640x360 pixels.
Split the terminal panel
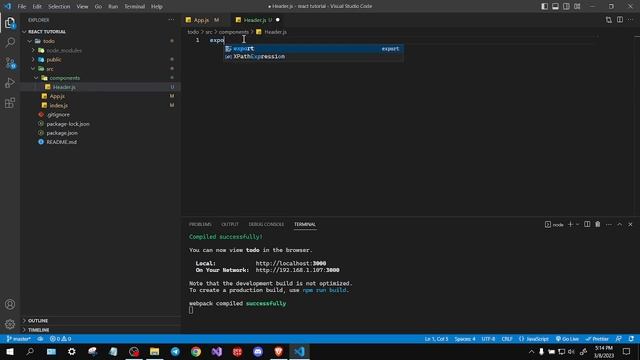[587, 224]
